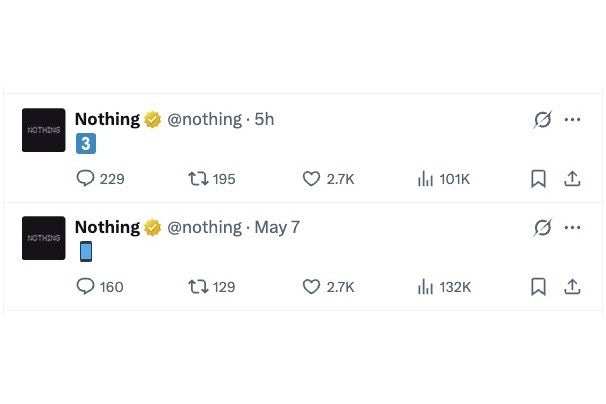Bookmark the May 7 tweet
Screen dimensions: 606x404
538,287
